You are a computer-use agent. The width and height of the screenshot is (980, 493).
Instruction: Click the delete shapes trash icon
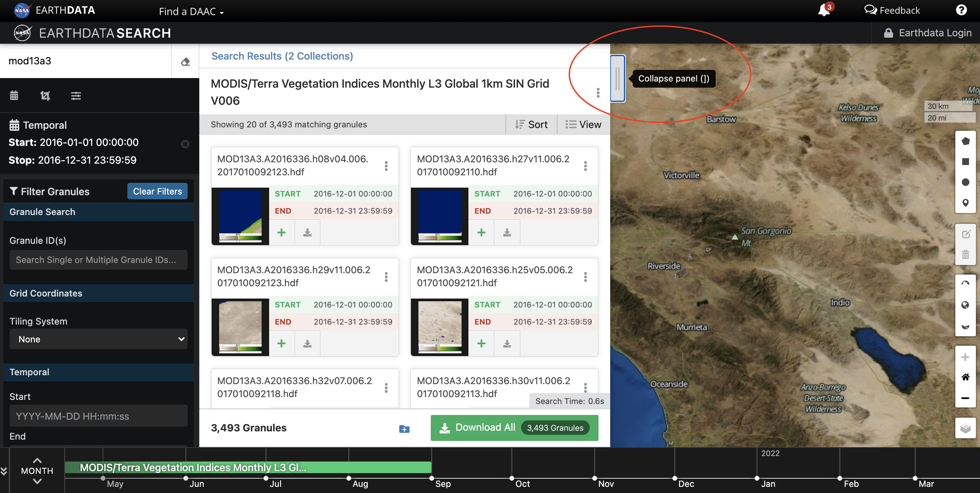(x=965, y=254)
